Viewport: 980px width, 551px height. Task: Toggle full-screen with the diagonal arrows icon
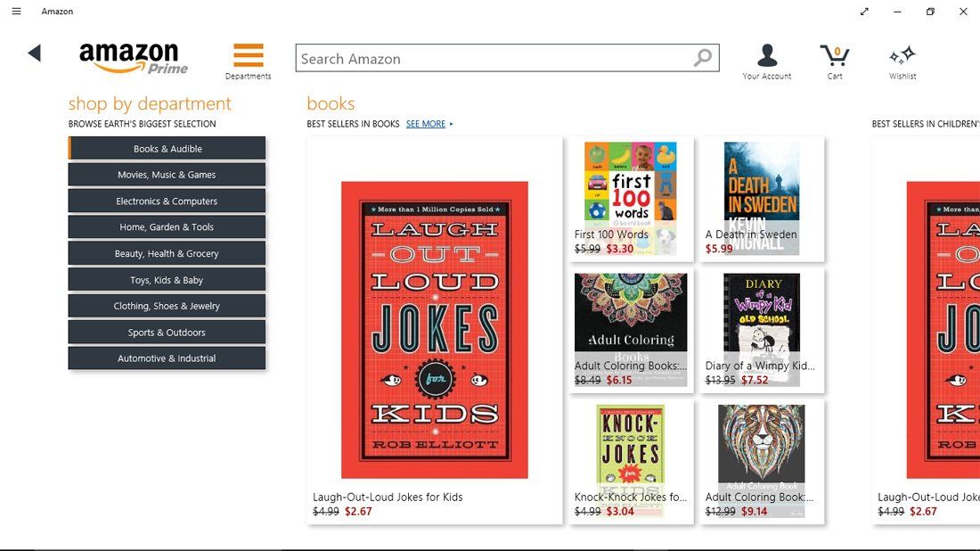coord(864,12)
